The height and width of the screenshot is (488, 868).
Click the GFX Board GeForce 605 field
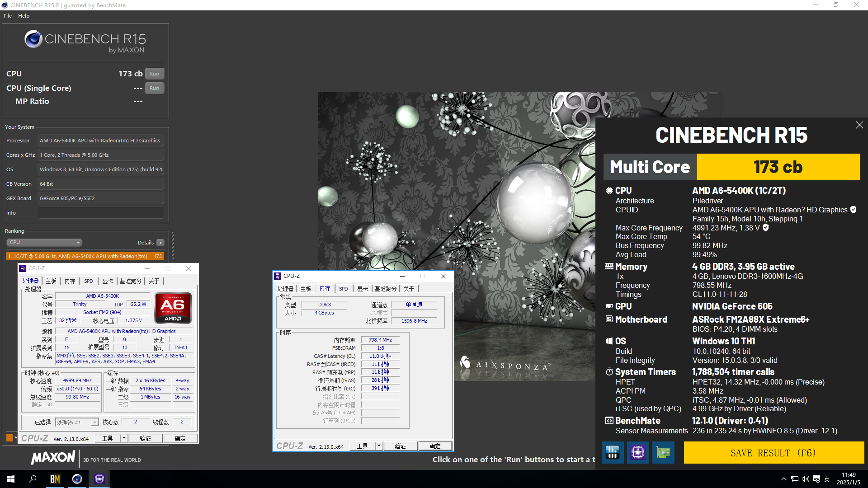[x=101, y=198]
